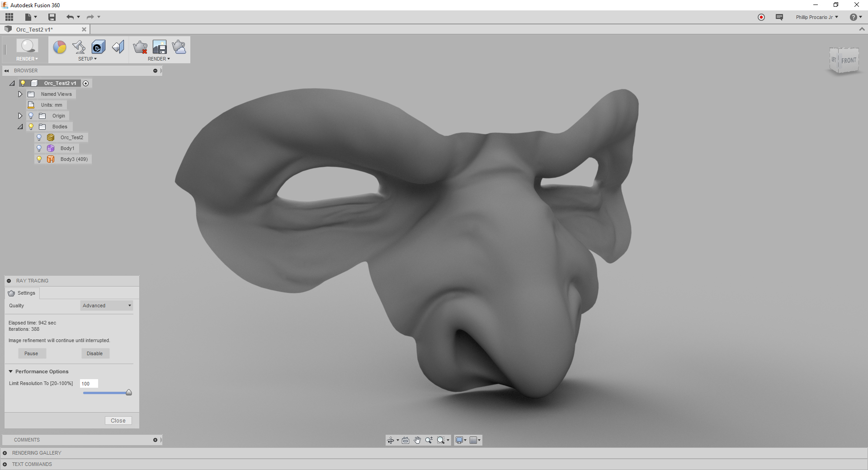Viewport: 868px width, 470px height.
Task: Pause the ray tracing refinement
Action: point(32,353)
